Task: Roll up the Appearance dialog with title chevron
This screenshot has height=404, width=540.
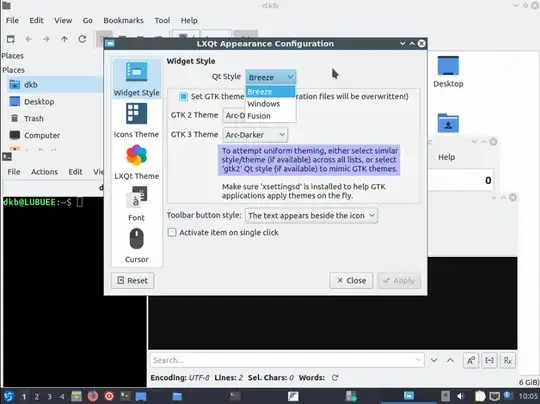Action: (412, 43)
